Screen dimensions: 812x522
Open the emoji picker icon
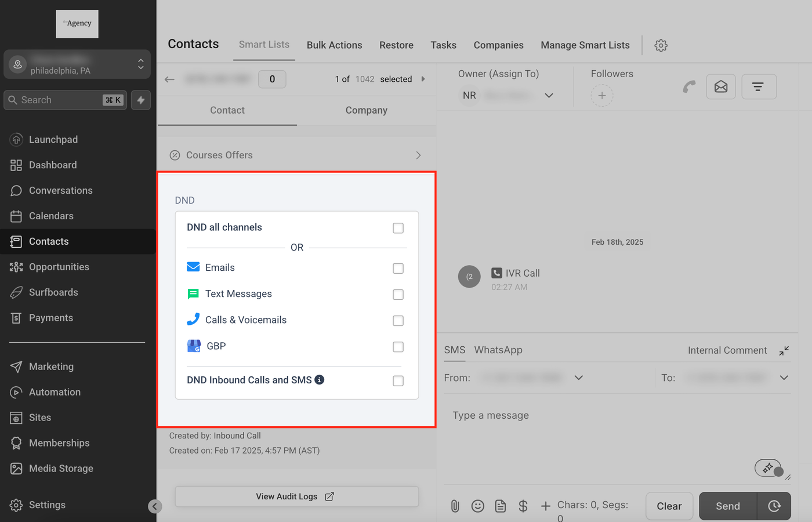477,506
